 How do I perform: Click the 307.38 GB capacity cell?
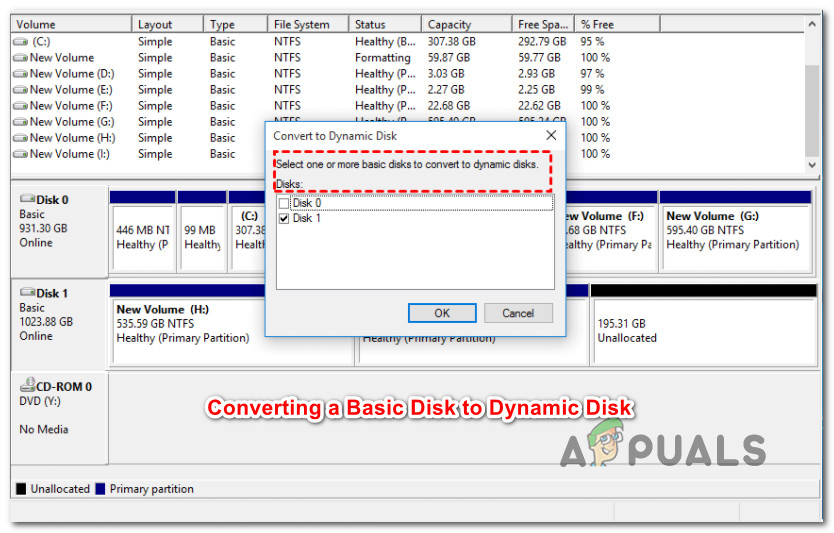click(x=452, y=41)
